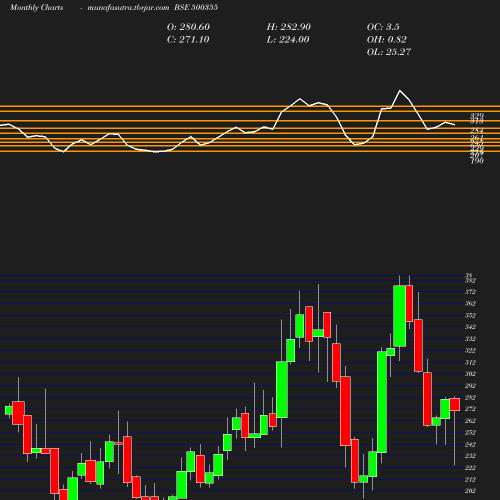
Task: Click the 352 price axis label
Action: tap(470, 315)
